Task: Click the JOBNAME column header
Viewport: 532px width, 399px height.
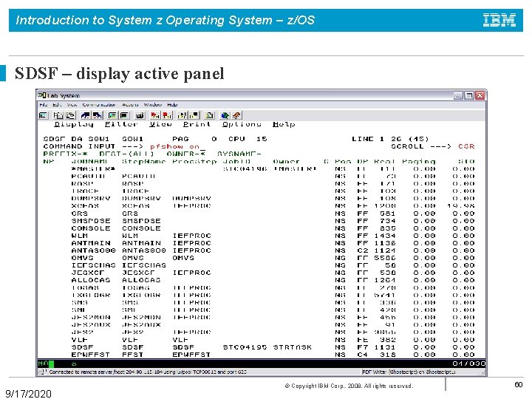Action: [89, 162]
